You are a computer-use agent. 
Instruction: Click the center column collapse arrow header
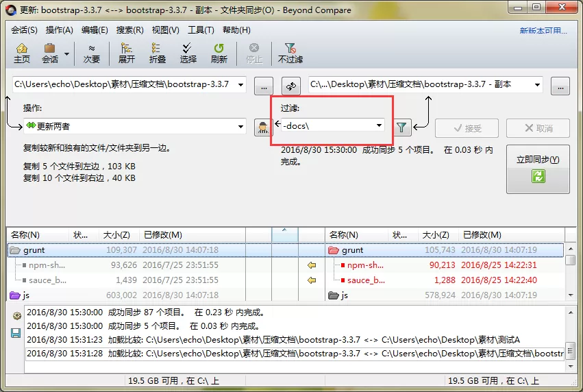285,234
